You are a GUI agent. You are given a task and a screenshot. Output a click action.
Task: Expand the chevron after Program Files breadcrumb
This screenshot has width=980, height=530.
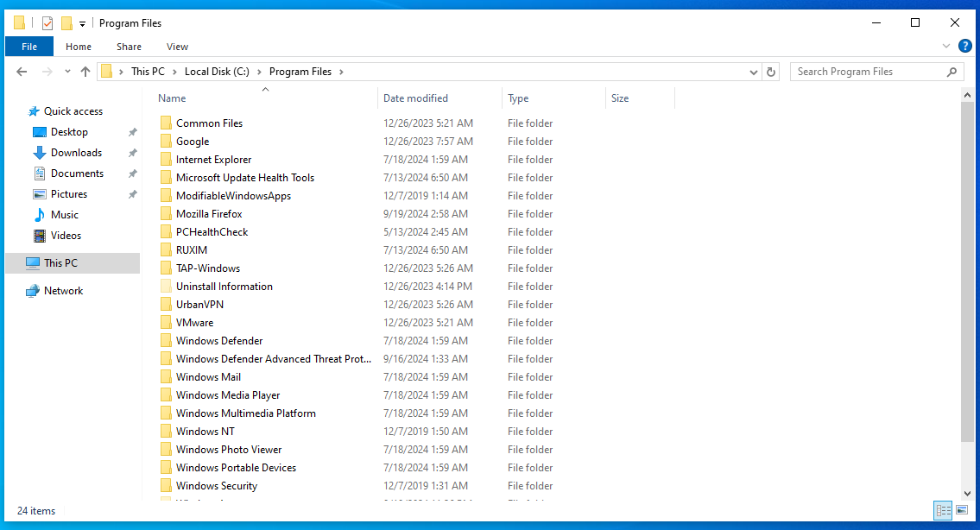pos(341,72)
